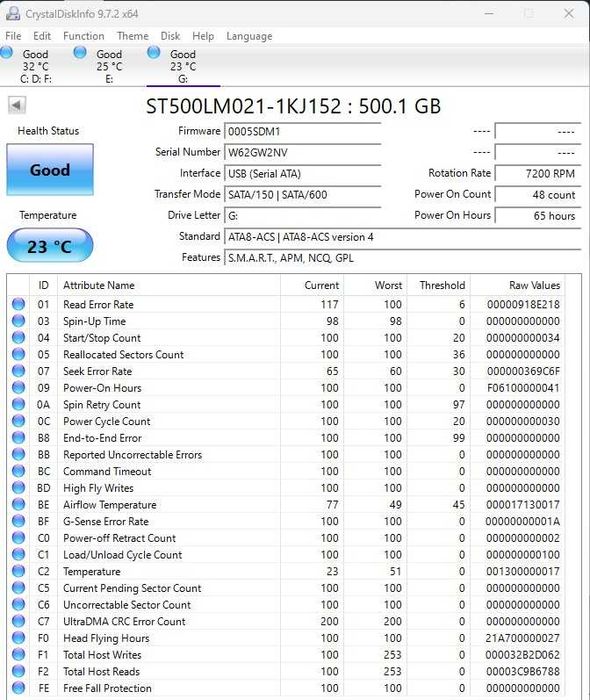Click status icon for Read Error Rate
The height and width of the screenshot is (700, 590).
pyautogui.click(x=18, y=304)
